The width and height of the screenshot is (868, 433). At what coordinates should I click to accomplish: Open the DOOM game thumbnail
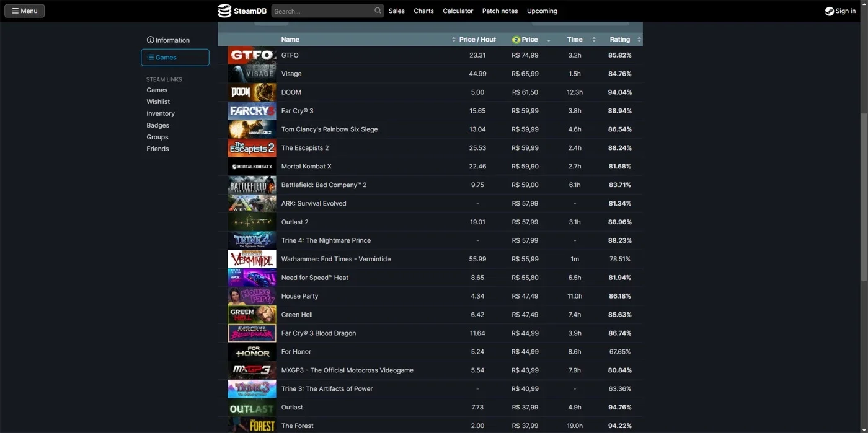tap(252, 92)
